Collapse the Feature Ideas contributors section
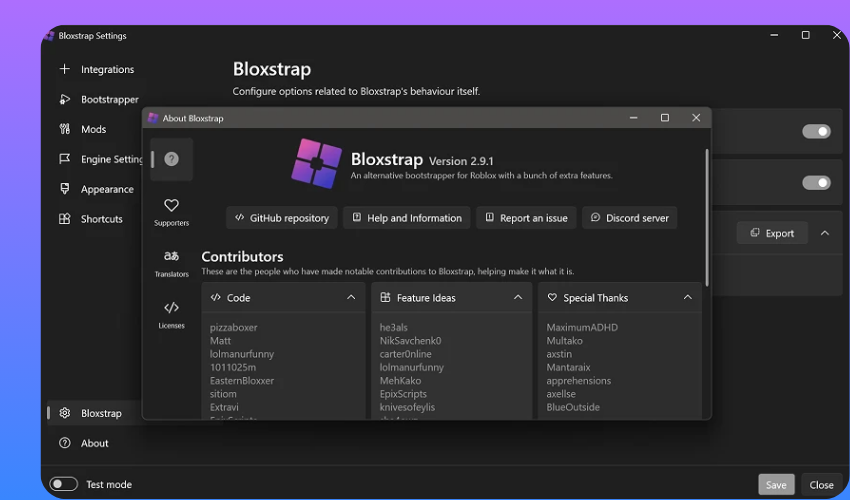Image resolution: width=850 pixels, height=500 pixels. pos(518,297)
